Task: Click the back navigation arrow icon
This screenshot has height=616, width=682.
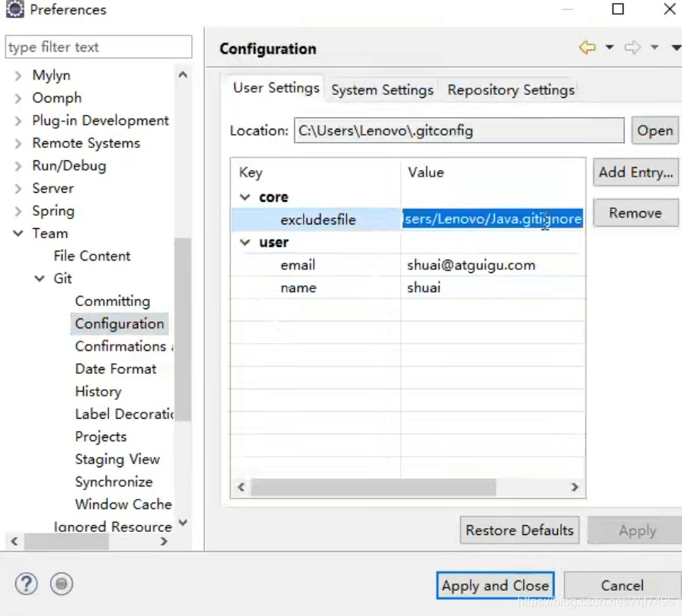Action: tap(587, 47)
